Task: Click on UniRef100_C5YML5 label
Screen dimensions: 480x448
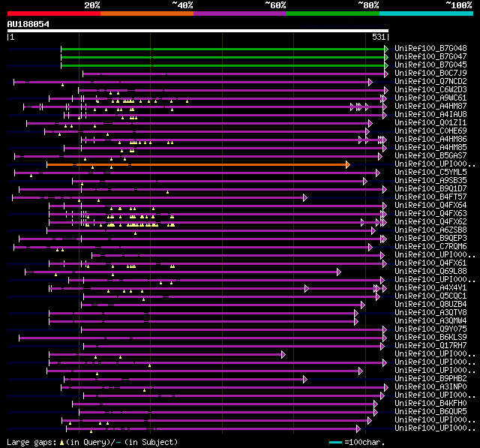Action: [x=430, y=173]
